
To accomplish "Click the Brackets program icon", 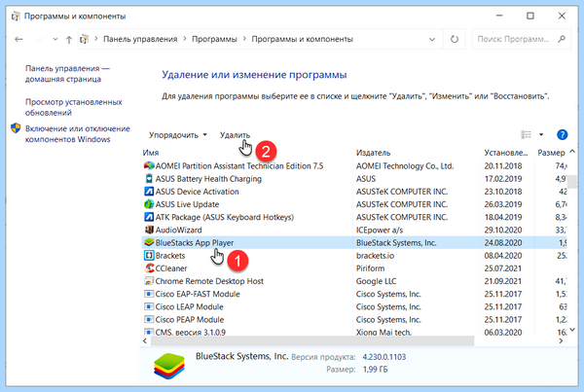I will coord(149,256).
